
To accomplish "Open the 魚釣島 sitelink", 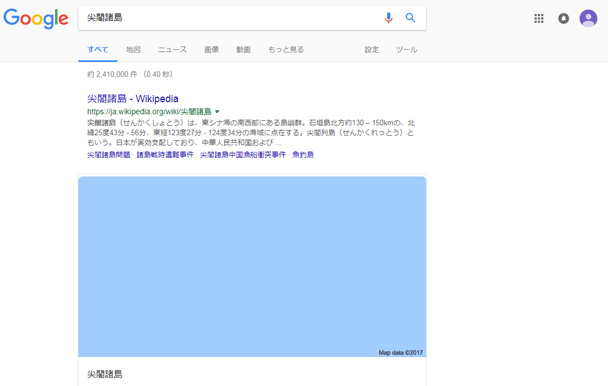I will (303, 155).
